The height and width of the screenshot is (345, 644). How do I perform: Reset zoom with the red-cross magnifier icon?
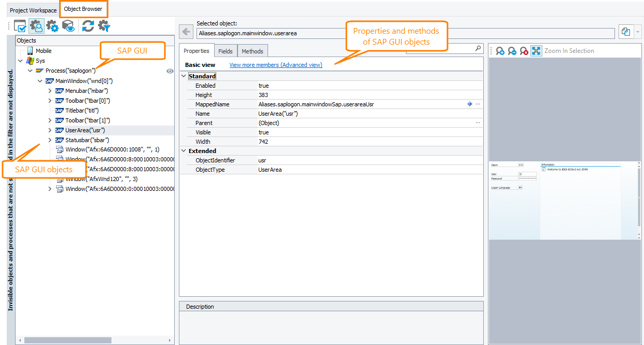[523, 51]
